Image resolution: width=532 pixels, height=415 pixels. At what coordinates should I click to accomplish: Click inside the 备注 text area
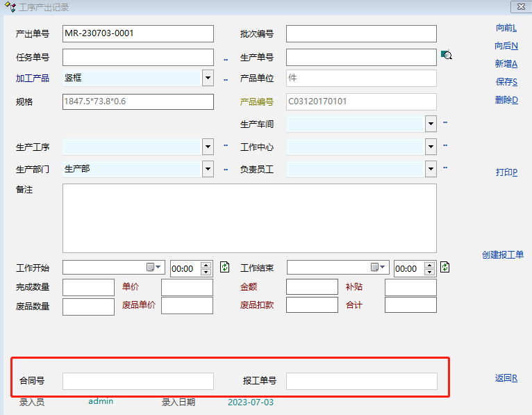pyautogui.click(x=249, y=218)
